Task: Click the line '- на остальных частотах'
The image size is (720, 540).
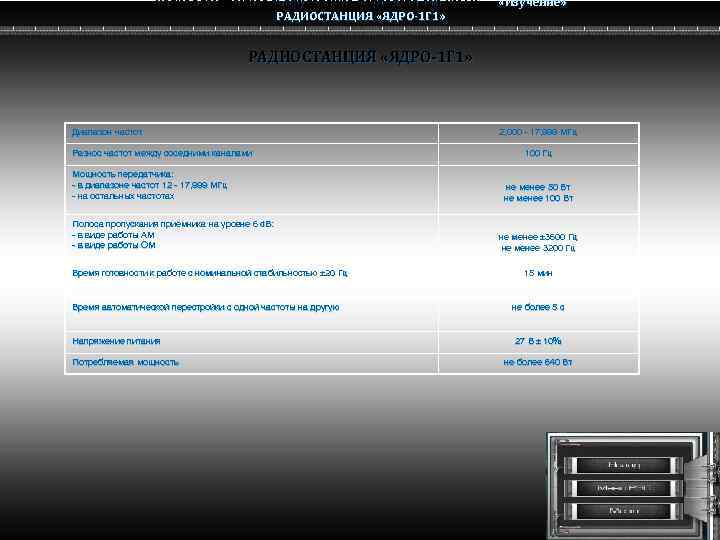Action: coord(123,196)
